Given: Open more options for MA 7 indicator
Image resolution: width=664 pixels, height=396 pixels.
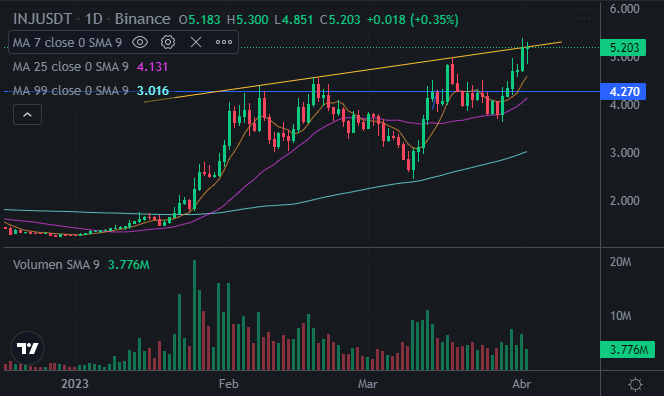Looking at the screenshot, I should point(224,42).
